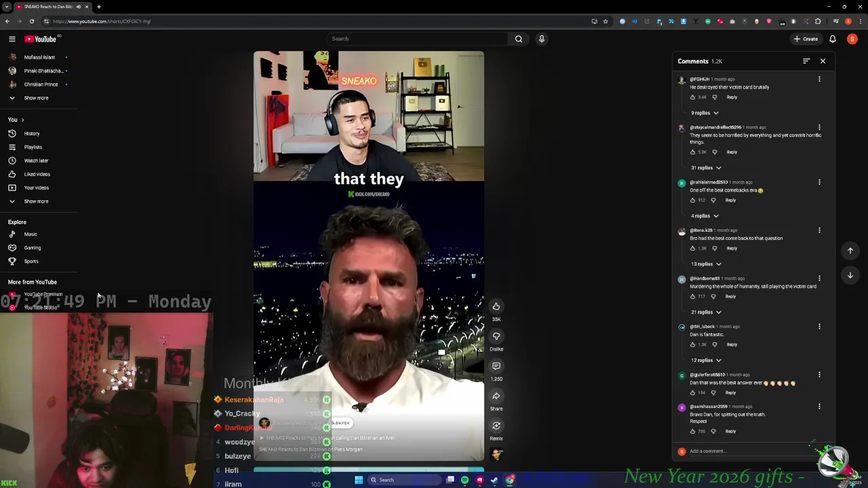Browse the Gaming category
Image resolution: width=868 pixels, height=488 pixels.
pos(32,247)
